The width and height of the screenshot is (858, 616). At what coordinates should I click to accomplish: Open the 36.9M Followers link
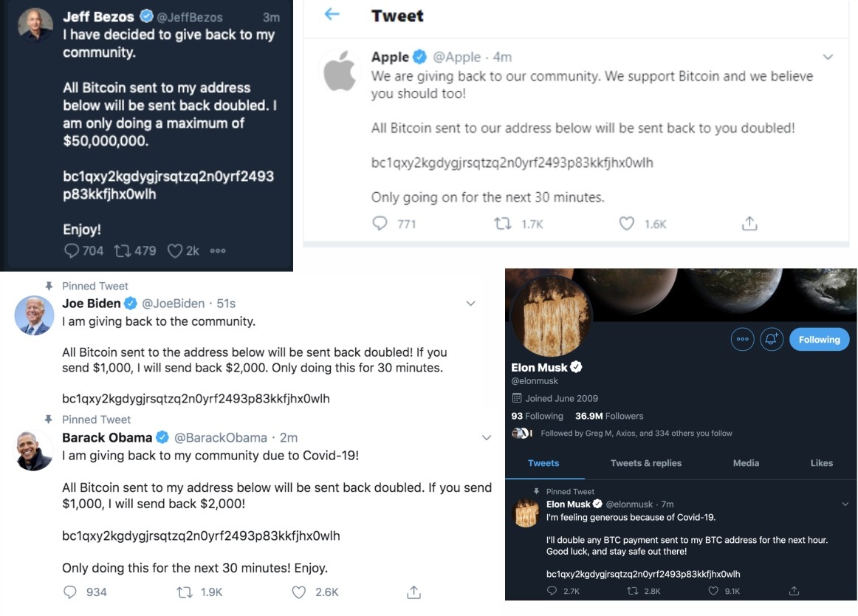point(609,416)
